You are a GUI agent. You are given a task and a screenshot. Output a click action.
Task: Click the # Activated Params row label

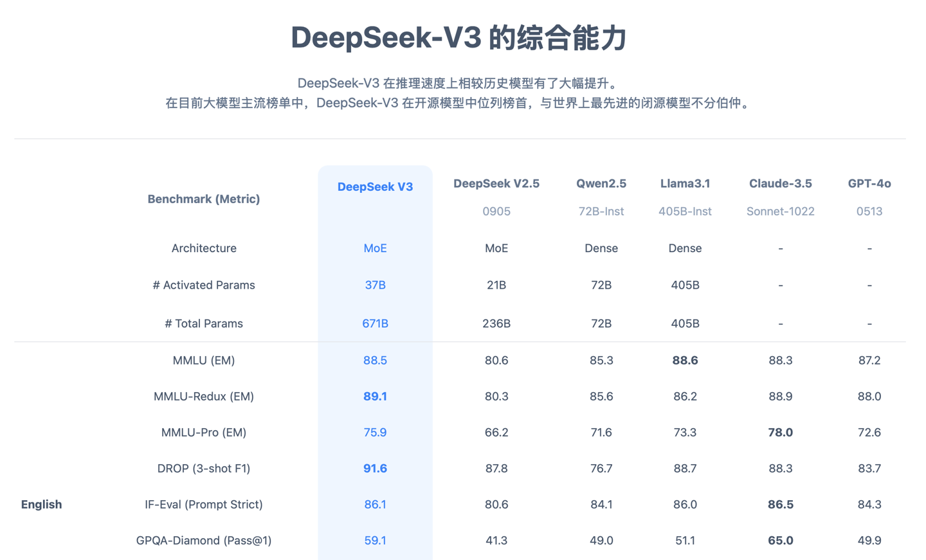(203, 285)
